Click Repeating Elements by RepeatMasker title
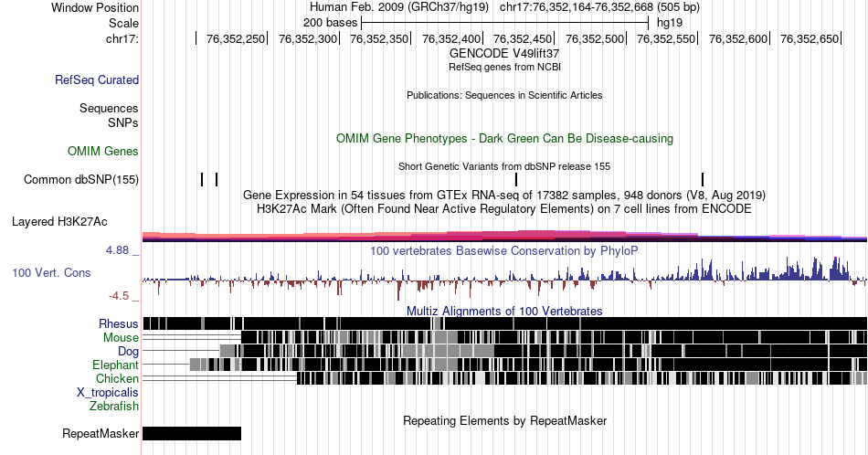This screenshot has width=868, height=455. point(504,420)
